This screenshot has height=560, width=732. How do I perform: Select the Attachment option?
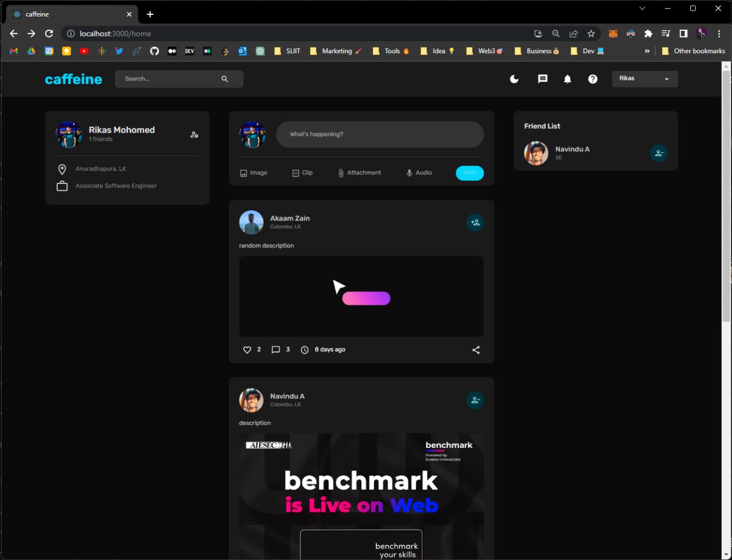[x=359, y=173]
